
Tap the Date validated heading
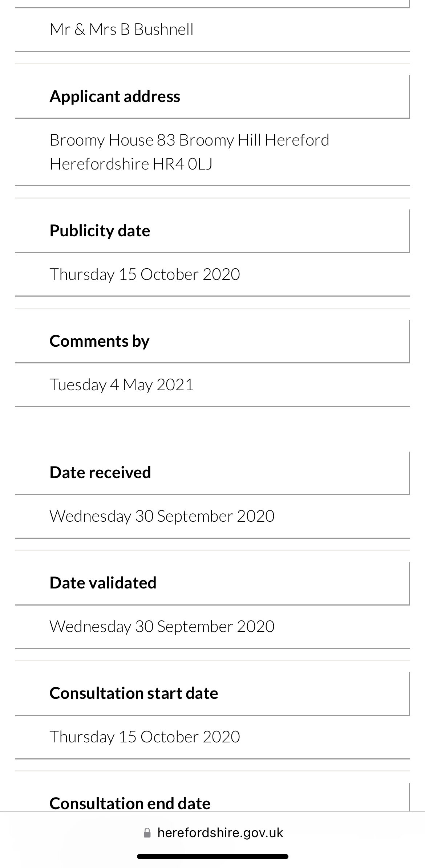[103, 583]
